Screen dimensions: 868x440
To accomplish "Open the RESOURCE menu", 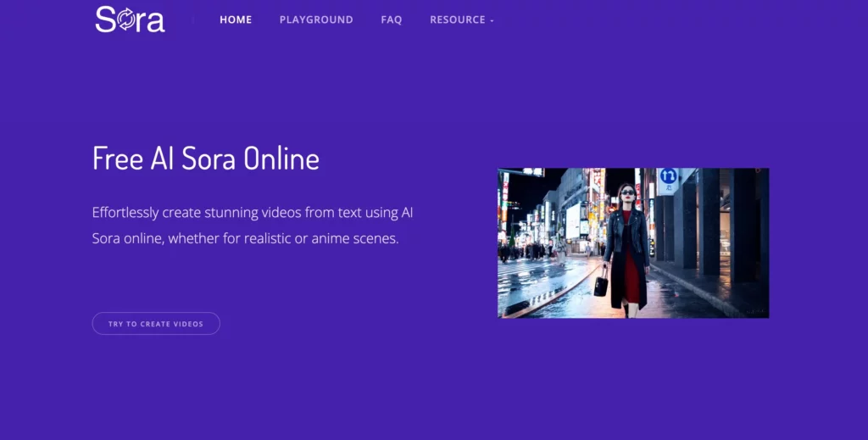I will (458, 19).
